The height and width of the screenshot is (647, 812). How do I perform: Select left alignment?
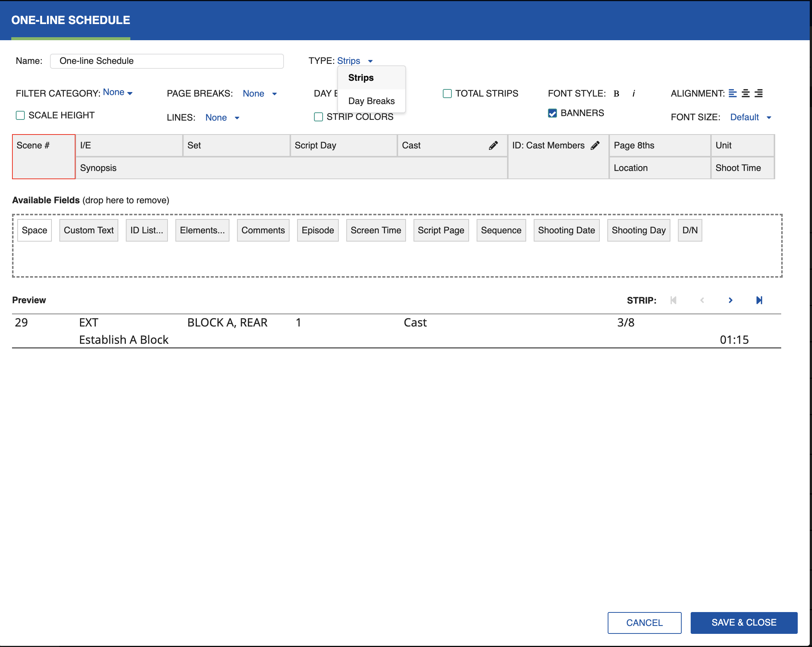(x=732, y=94)
